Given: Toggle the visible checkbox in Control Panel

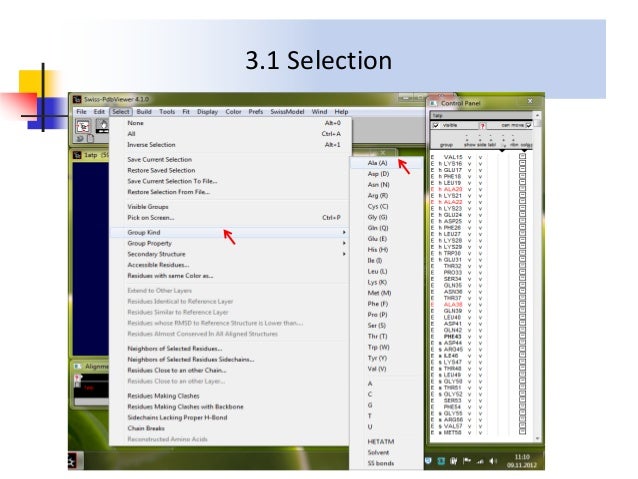Looking at the screenshot, I should point(435,125).
